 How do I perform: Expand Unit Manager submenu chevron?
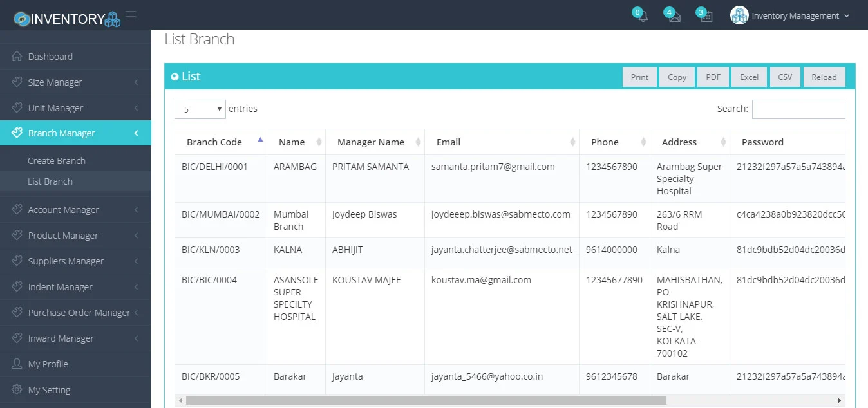137,108
